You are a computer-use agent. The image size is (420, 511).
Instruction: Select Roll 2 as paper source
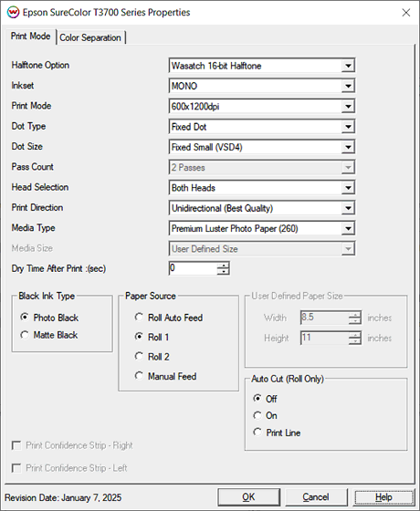tap(152, 357)
